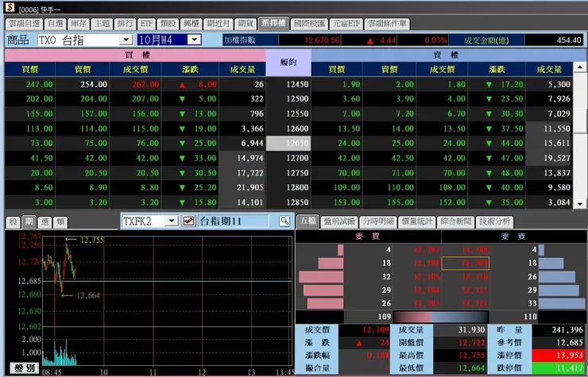Open the 技術分析 tab
The width and height of the screenshot is (588, 377).
[x=494, y=221]
